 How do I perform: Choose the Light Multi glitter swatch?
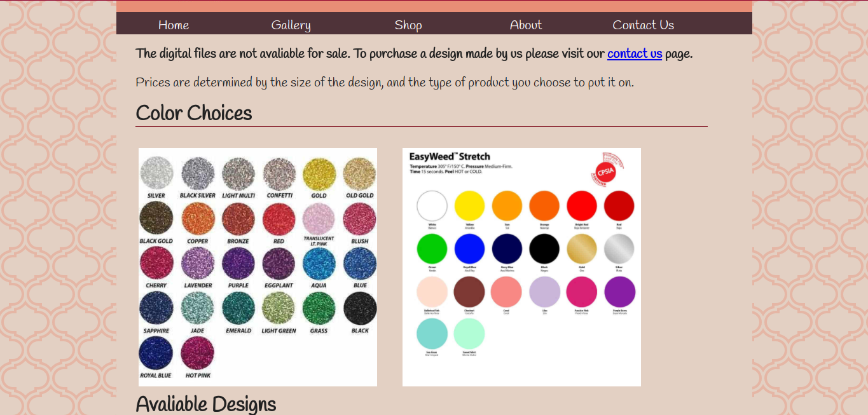[x=238, y=173]
